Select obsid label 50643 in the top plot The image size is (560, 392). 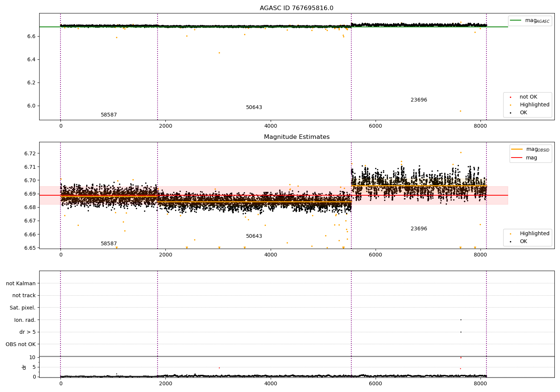point(254,108)
